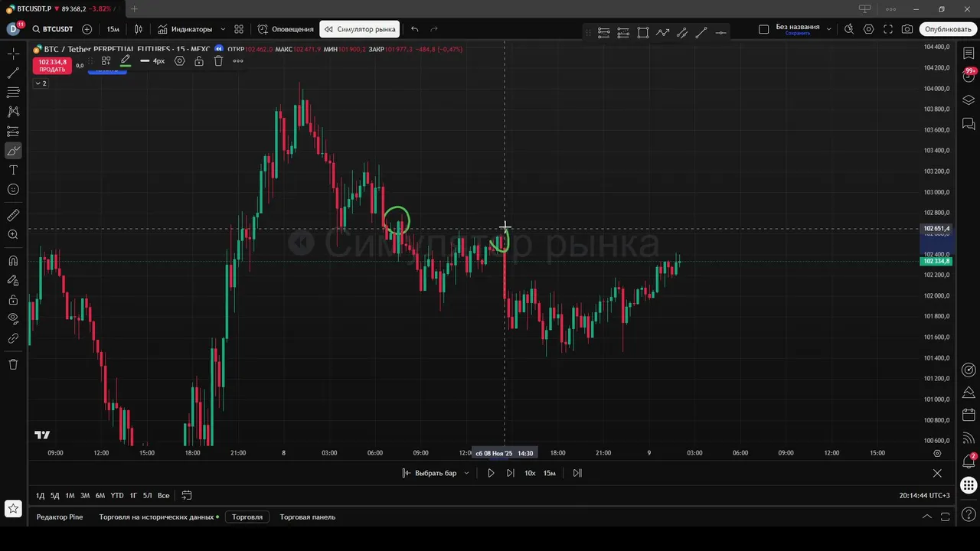Open candlestick chart style selector

[139, 29]
